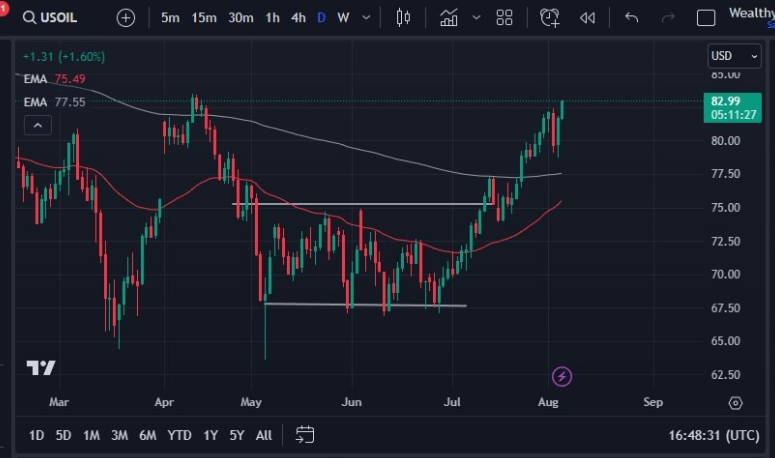This screenshot has height=458, width=775.
Task: Click the purple lightning event marker
Action: 562,376
